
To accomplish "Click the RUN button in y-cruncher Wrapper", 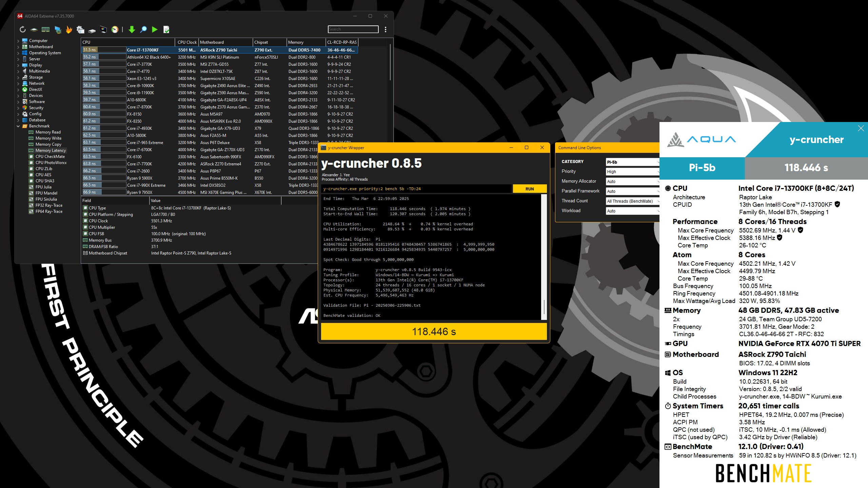I will [x=530, y=189].
